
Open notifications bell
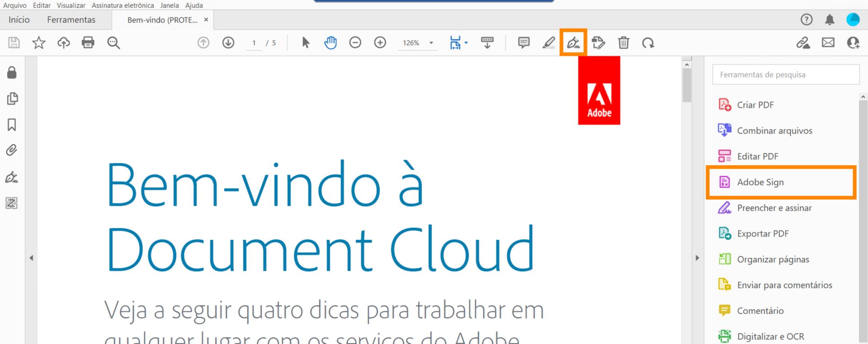tap(830, 19)
